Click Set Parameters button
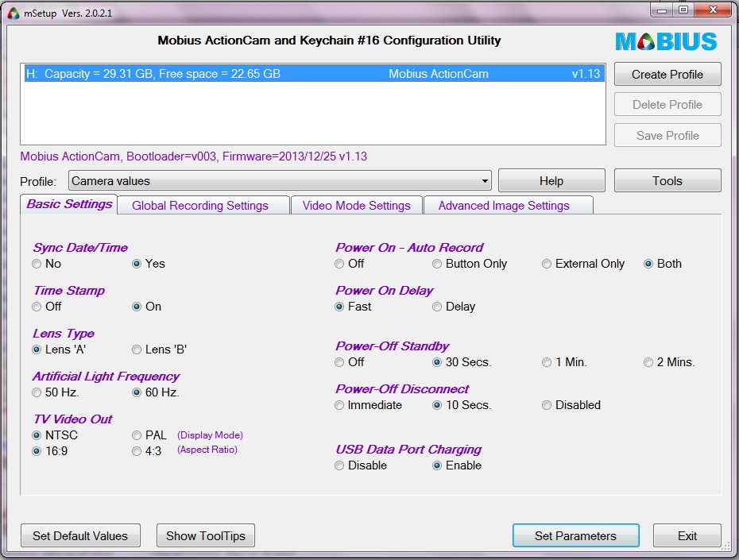739x560 pixels. 575,535
